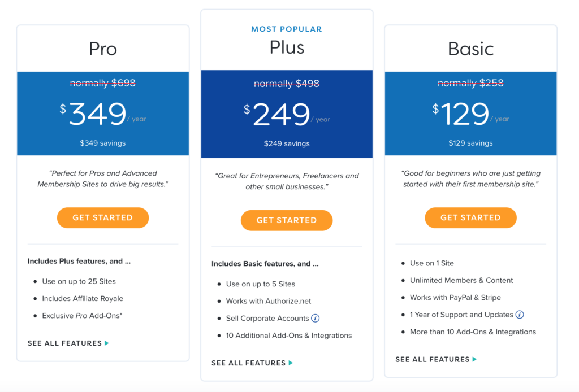The height and width of the screenshot is (392, 579).
Task: Click the Basic plan heading
Action: (470, 49)
